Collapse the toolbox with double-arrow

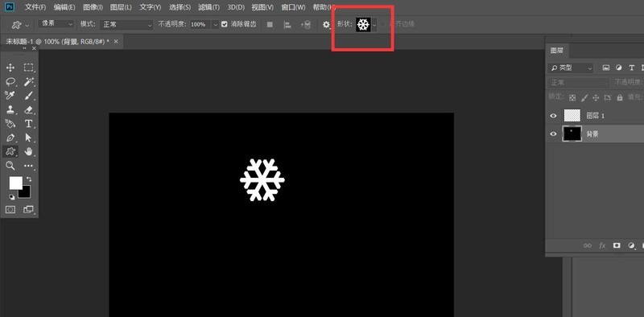[24, 48]
